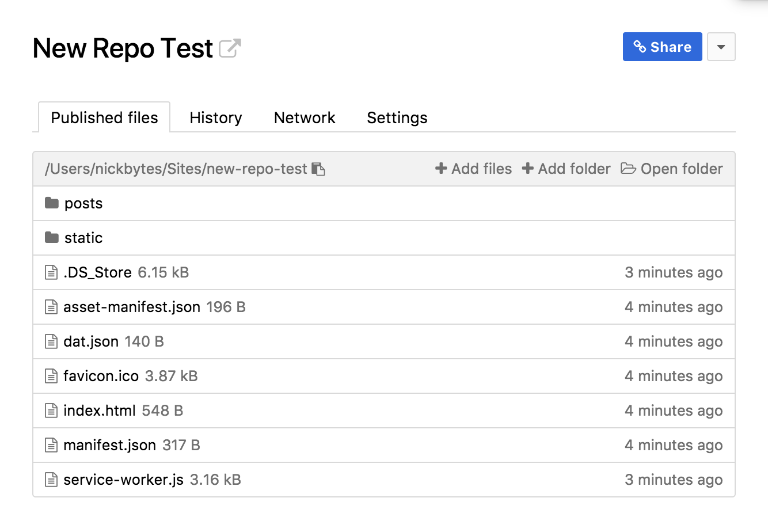
Task: Click asset-manifest.json's 4 minutes ago timestamp
Action: click(674, 307)
